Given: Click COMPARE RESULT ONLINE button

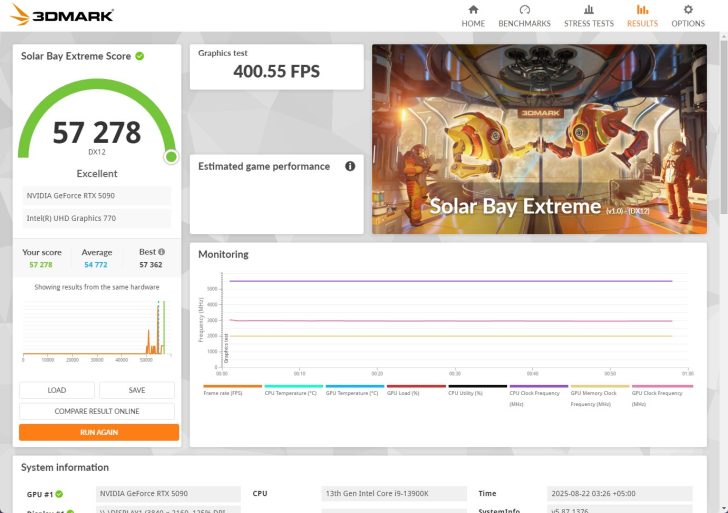Looking at the screenshot, I should pos(97,411).
